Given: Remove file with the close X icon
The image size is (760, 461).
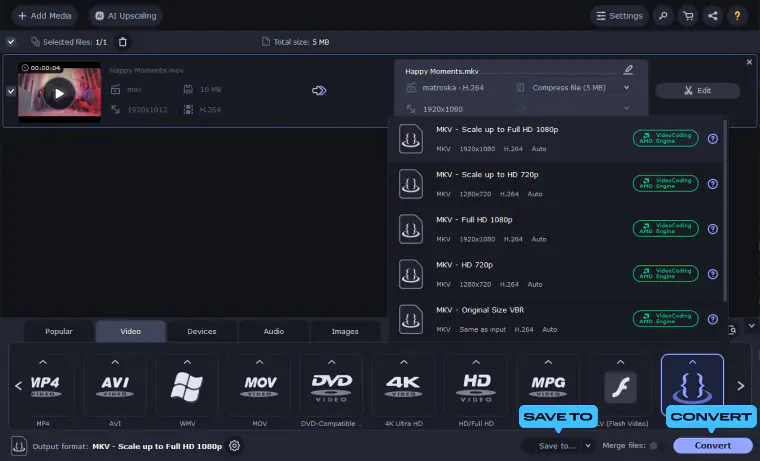Looking at the screenshot, I should [749, 62].
